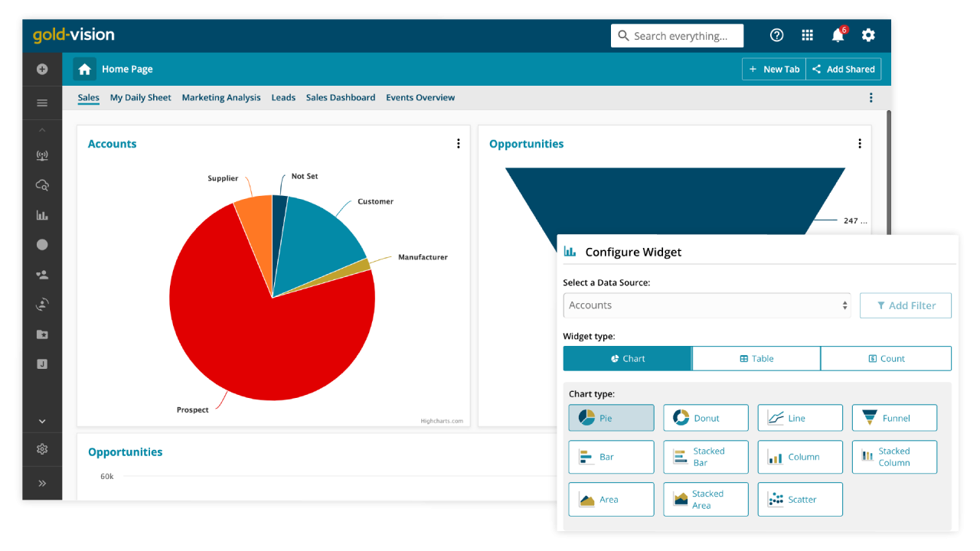Open the contacts people icon in the sidebar

(42, 274)
